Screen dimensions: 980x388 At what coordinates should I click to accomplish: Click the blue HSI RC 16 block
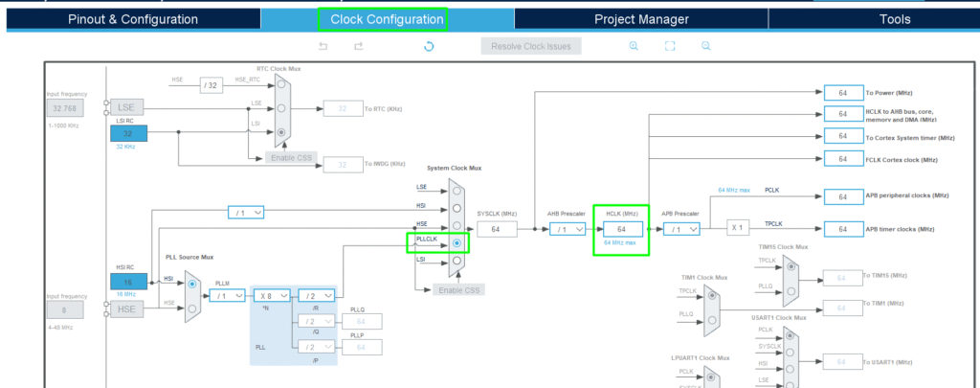click(x=128, y=282)
